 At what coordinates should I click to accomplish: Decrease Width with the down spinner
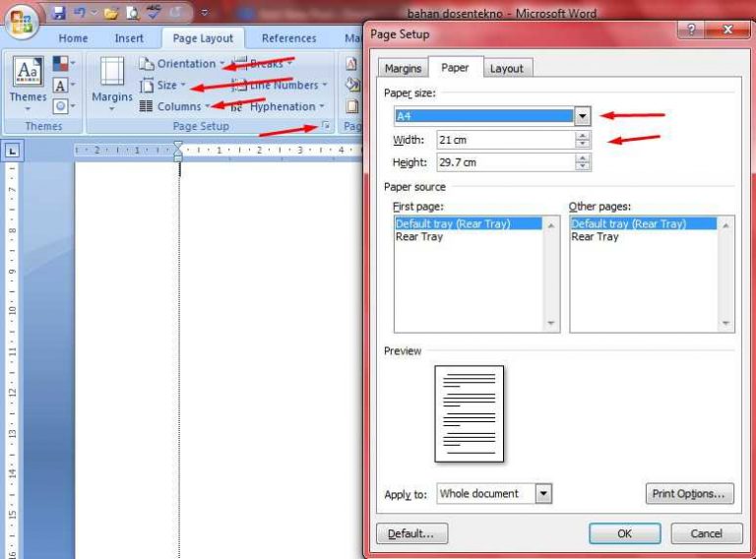click(583, 144)
